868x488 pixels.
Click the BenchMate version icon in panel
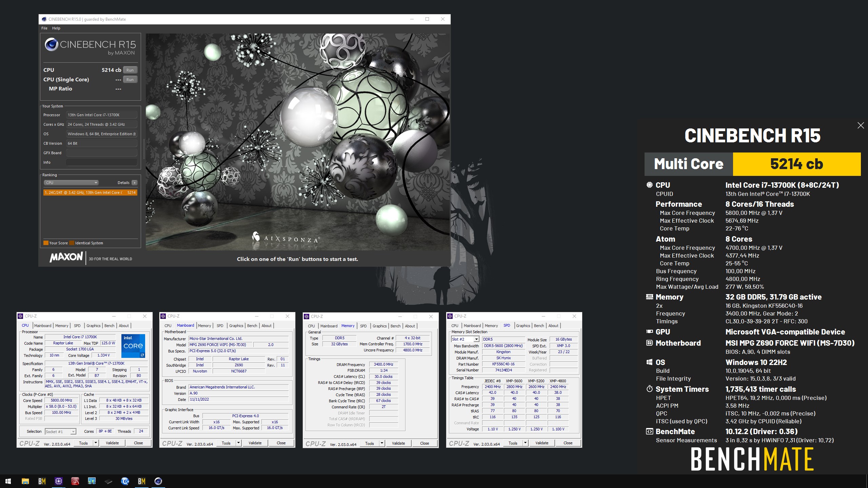(x=649, y=431)
